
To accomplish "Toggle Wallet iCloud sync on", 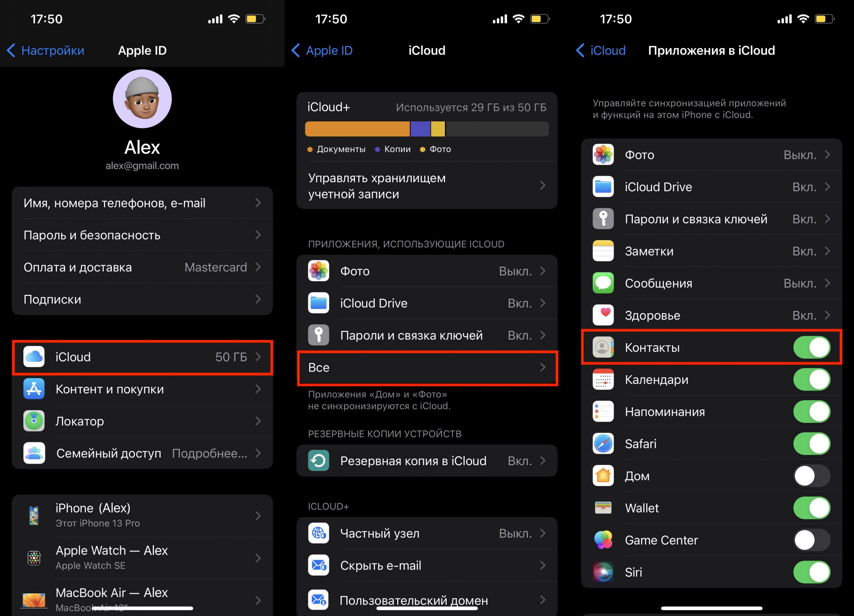I will 815,511.
